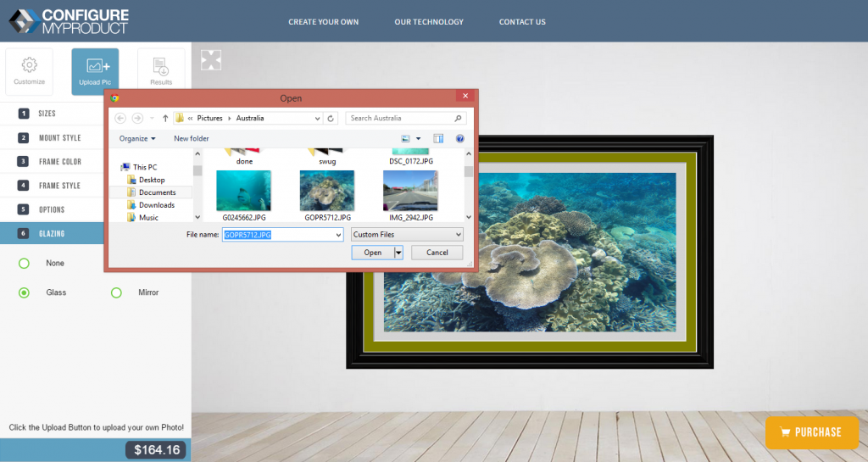Expand the Pictures breadcrumb arrow

(x=229, y=118)
